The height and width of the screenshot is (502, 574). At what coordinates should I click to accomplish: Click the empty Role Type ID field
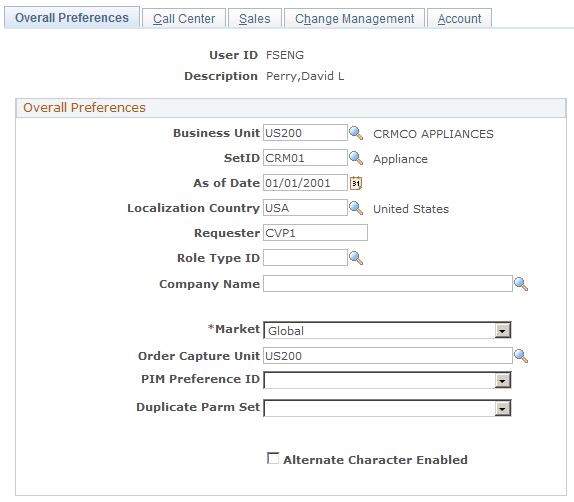click(305, 258)
